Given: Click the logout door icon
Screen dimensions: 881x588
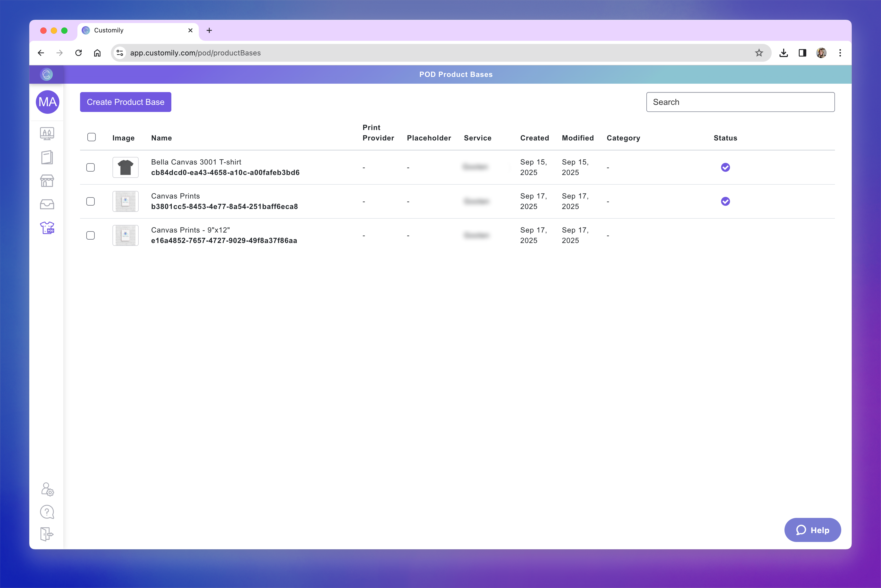Looking at the screenshot, I should click(47, 534).
